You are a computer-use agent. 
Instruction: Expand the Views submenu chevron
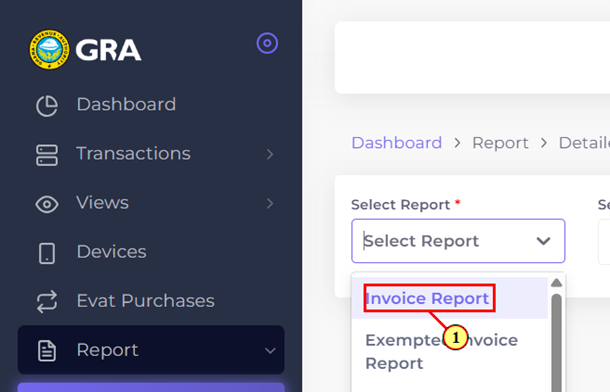pos(270,203)
